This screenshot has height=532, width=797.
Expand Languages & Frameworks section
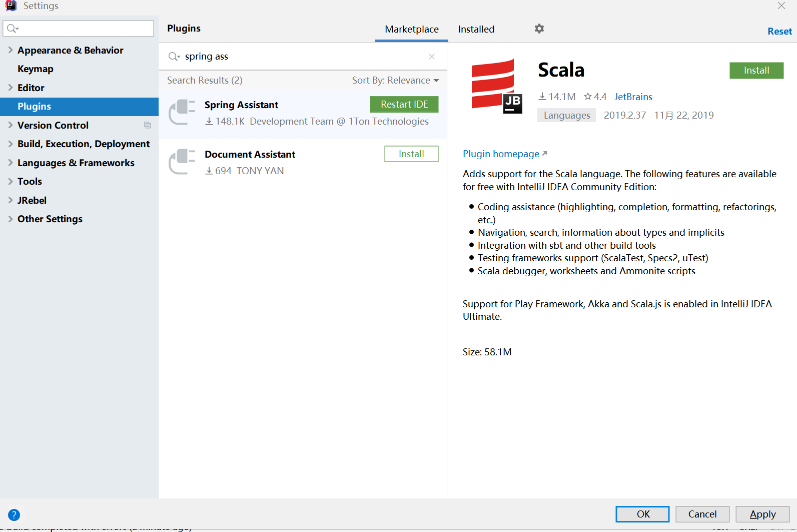(x=11, y=163)
